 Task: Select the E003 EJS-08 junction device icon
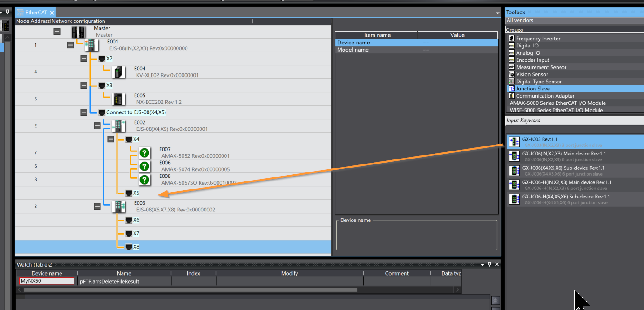coord(118,207)
